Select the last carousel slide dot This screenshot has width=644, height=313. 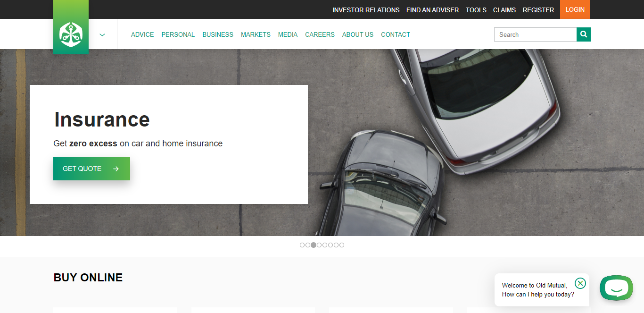click(x=342, y=245)
